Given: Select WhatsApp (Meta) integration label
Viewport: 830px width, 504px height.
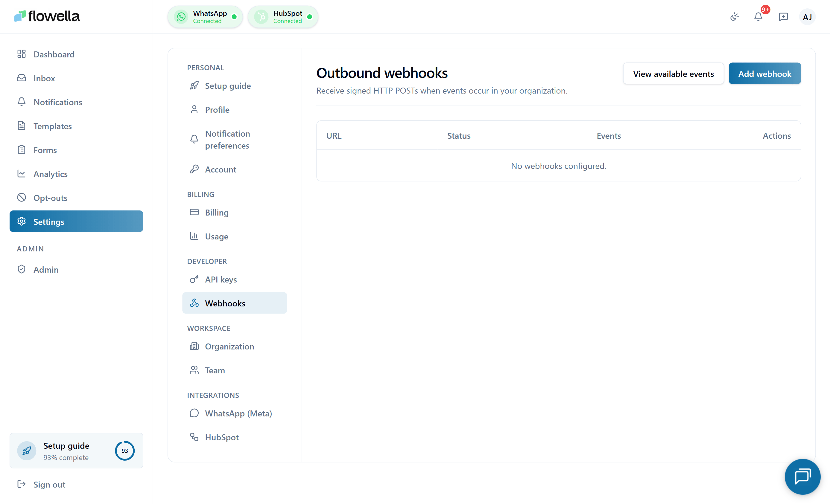Looking at the screenshot, I should [x=238, y=413].
